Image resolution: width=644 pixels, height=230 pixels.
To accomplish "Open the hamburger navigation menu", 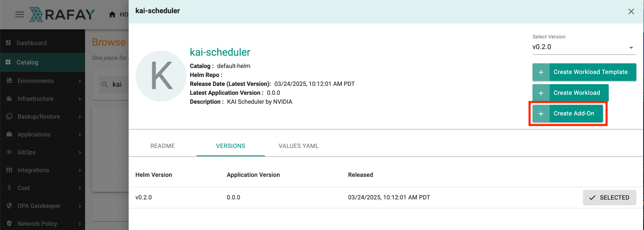I will tap(20, 14).
